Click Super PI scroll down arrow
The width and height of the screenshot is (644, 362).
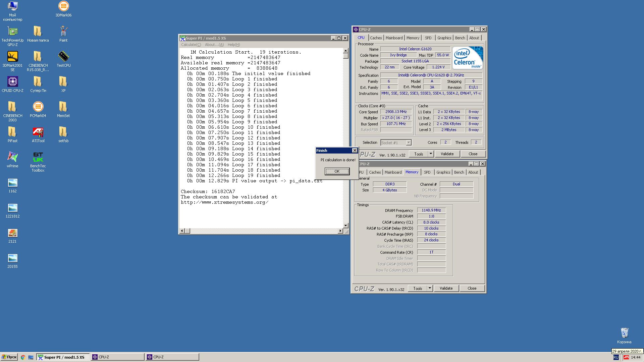pos(346,226)
